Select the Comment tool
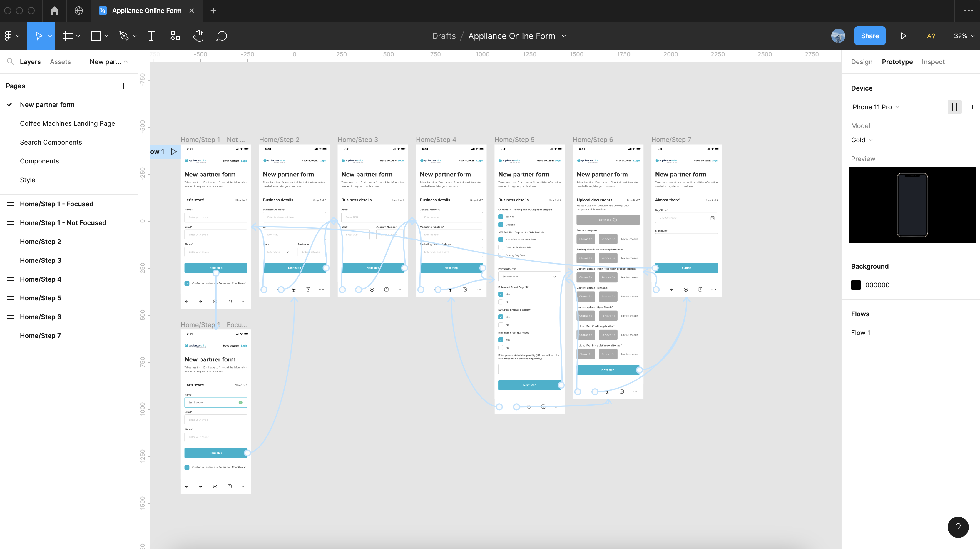The height and width of the screenshot is (549, 980). tap(222, 36)
